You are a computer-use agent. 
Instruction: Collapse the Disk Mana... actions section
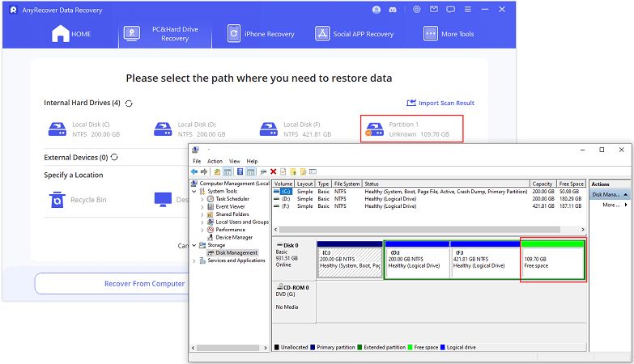pyautogui.click(x=626, y=194)
